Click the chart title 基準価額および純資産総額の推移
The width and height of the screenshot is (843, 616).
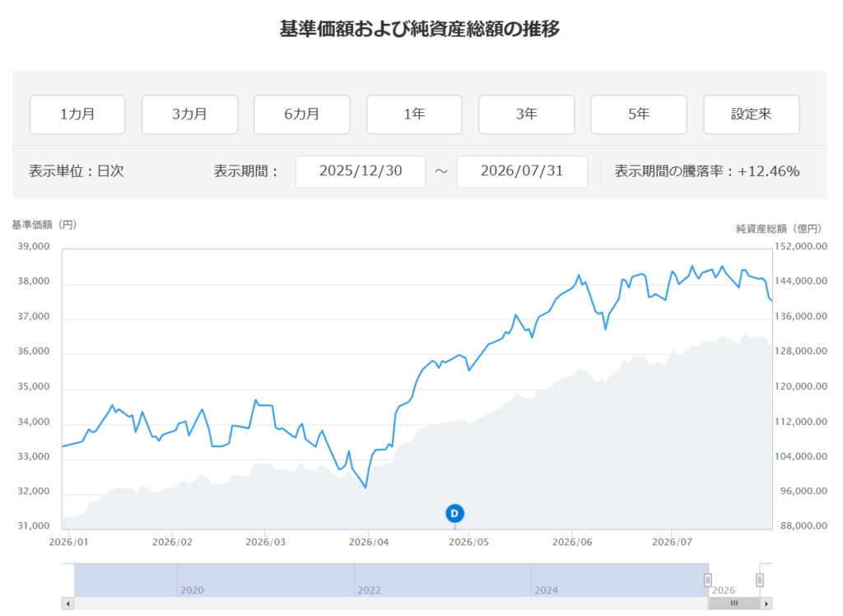(x=419, y=29)
